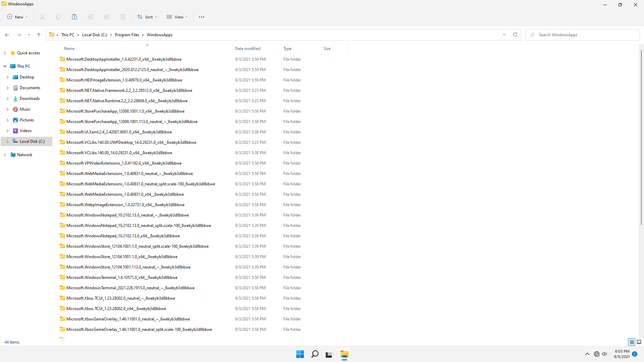Select Music in navigation pane
The image size is (644, 362).
(25, 109)
